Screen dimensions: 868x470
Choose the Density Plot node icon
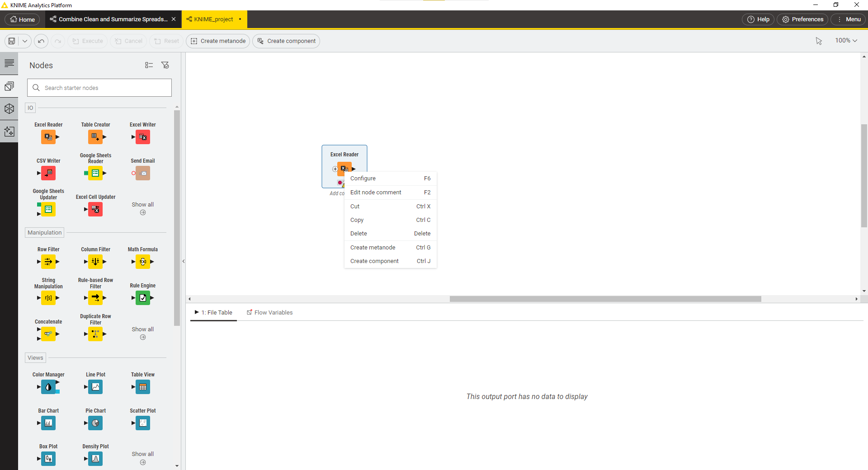95,459
